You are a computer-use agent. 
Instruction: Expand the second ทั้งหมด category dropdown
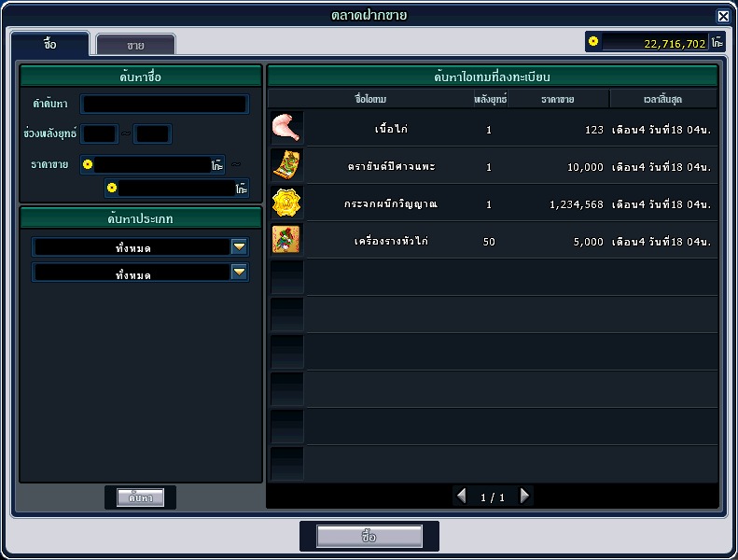click(x=240, y=272)
